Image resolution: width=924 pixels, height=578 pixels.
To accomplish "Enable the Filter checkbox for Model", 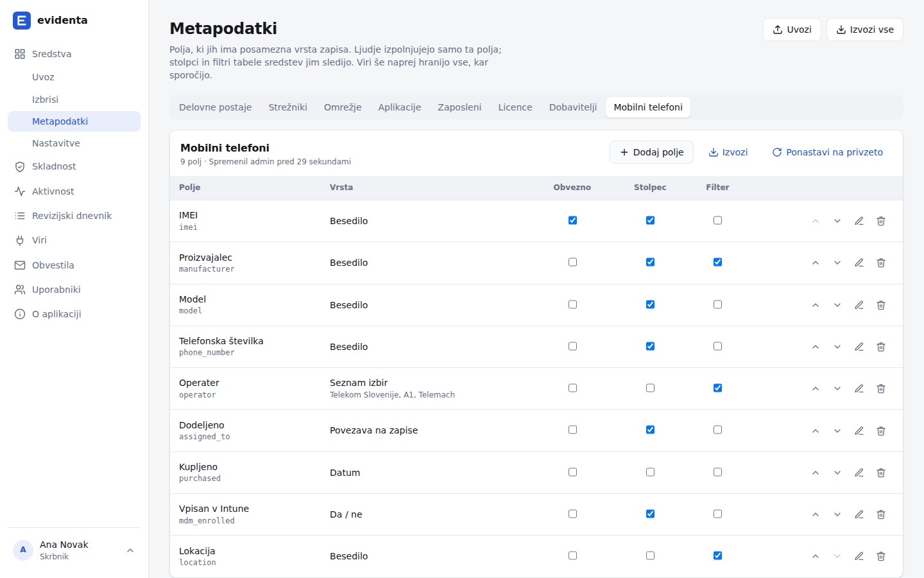I will point(717,304).
